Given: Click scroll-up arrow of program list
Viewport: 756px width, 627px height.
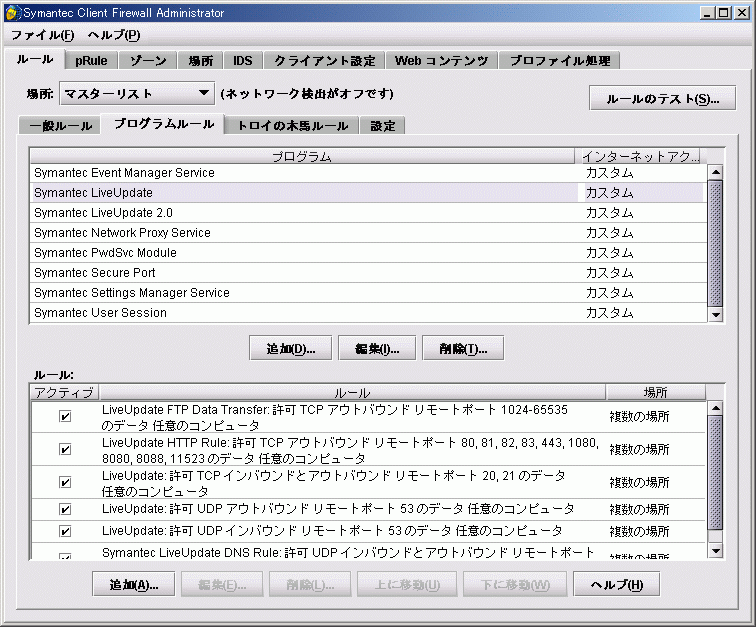Looking at the screenshot, I should [x=716, y=172].
